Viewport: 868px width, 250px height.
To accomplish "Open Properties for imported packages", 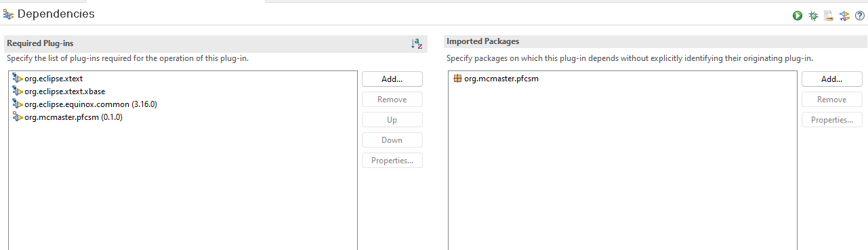I will pos(832,119).
